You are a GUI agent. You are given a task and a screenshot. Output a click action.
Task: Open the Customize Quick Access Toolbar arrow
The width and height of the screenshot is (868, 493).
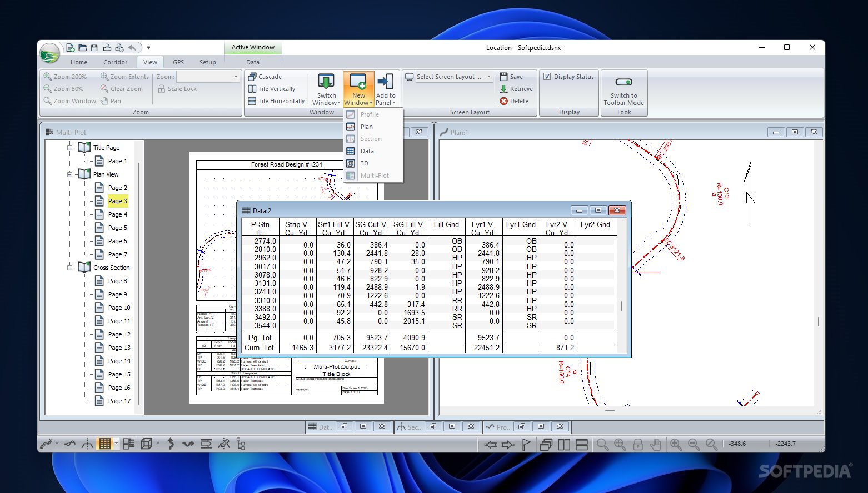148,48
